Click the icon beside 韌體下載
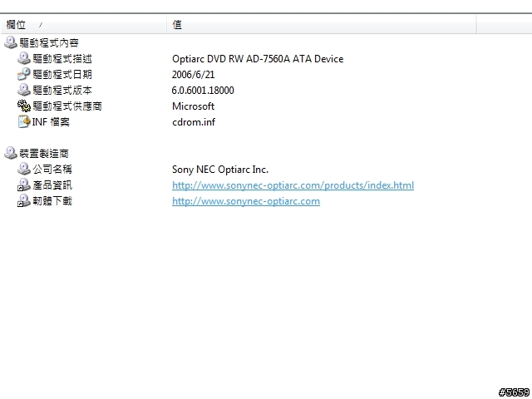532x399 pixels. click(x=24, y=200)
